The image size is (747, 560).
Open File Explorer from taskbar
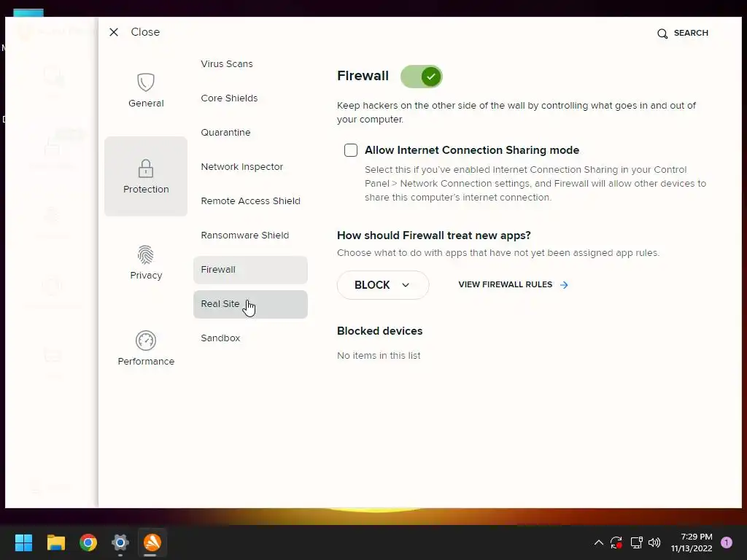tap(55, 542)
